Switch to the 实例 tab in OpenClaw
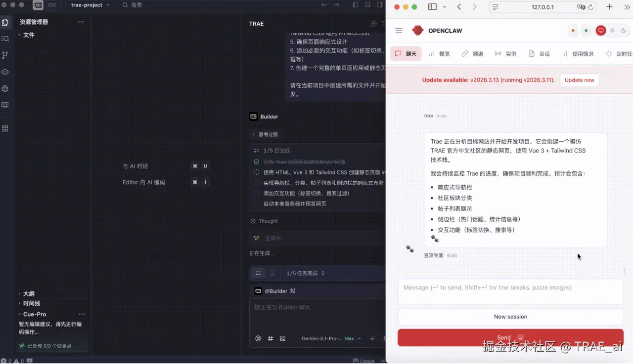 (505, 54)
